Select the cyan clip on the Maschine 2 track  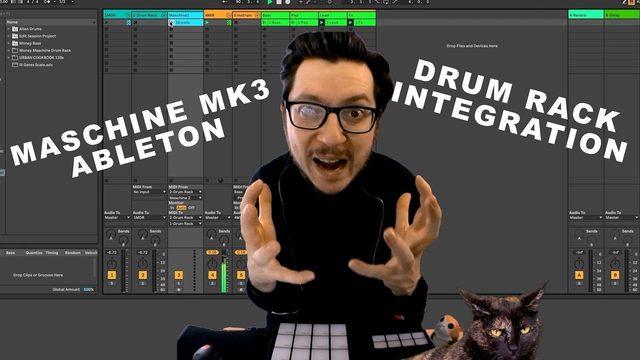tap(186, 22)
